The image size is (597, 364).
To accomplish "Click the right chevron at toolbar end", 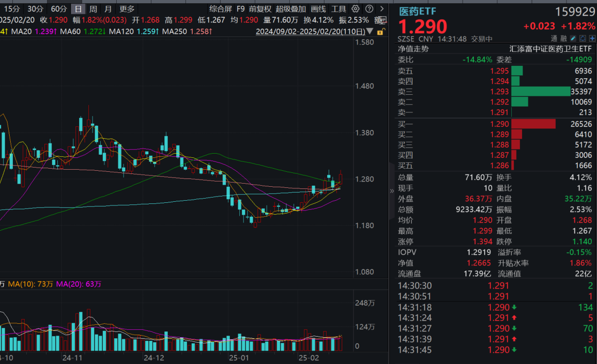I will (382, 9).
